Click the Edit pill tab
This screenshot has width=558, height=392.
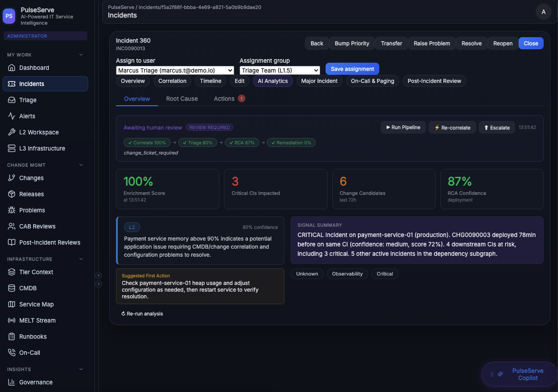click(240, 81)
